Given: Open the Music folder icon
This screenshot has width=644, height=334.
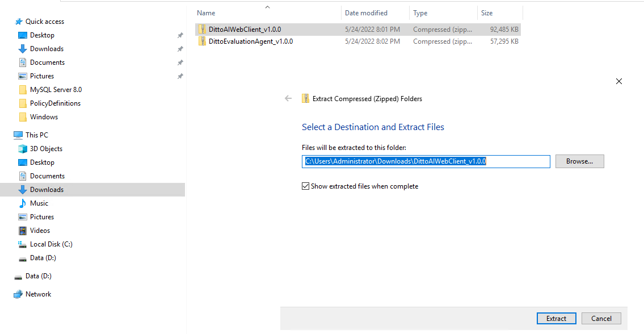Looking at the screenshot, I should [23, 203].
